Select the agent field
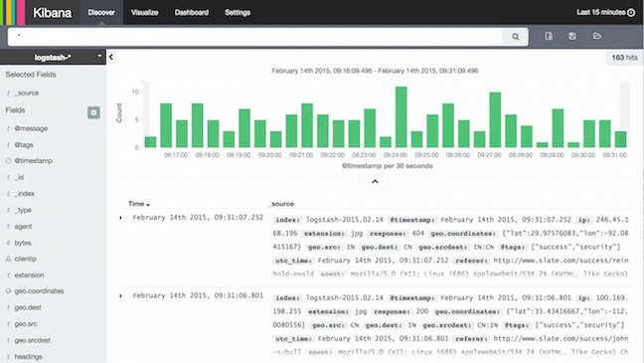Image resolution: width=644 pixels, height=363 pixels. [23, 227]
